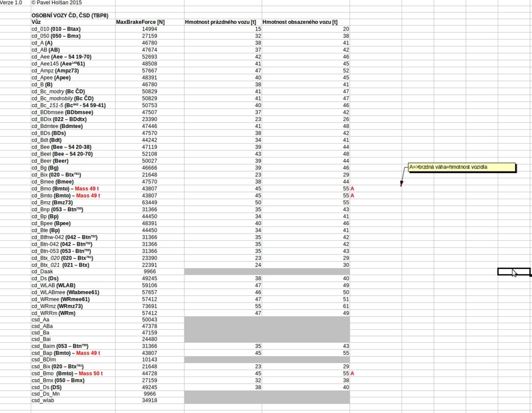Click the yellow comment 'A=>brzdná váha=hmotnost vozidla'
This screenshot has width=532, height=413.
pos(462,167)
